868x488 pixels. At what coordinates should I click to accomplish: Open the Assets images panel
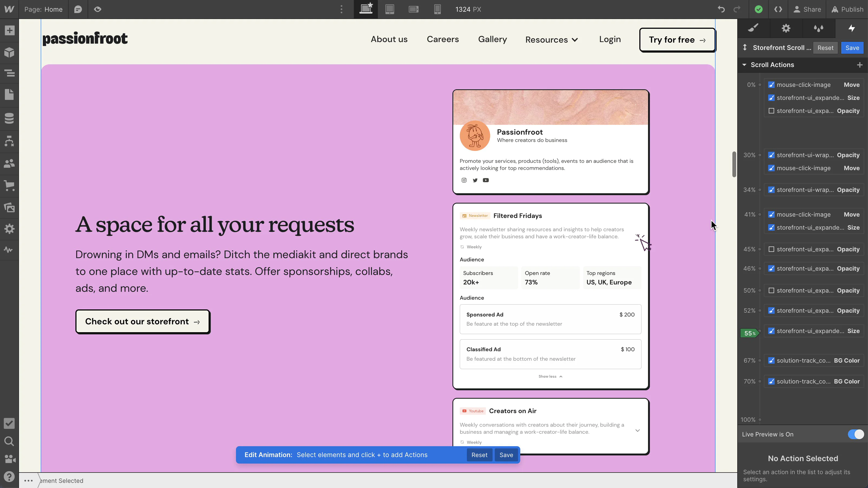[x=9, y=207]
